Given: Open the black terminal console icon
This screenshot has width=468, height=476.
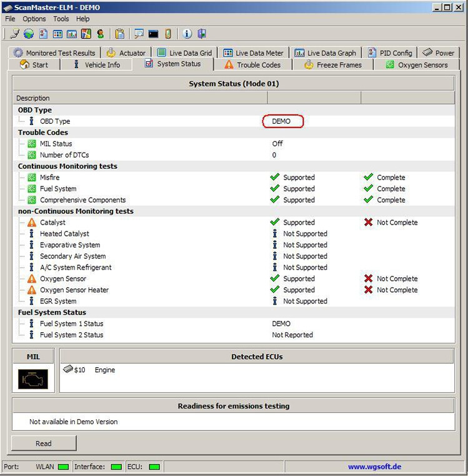Looking at the screenshot, I should click(x=153, y=34).
